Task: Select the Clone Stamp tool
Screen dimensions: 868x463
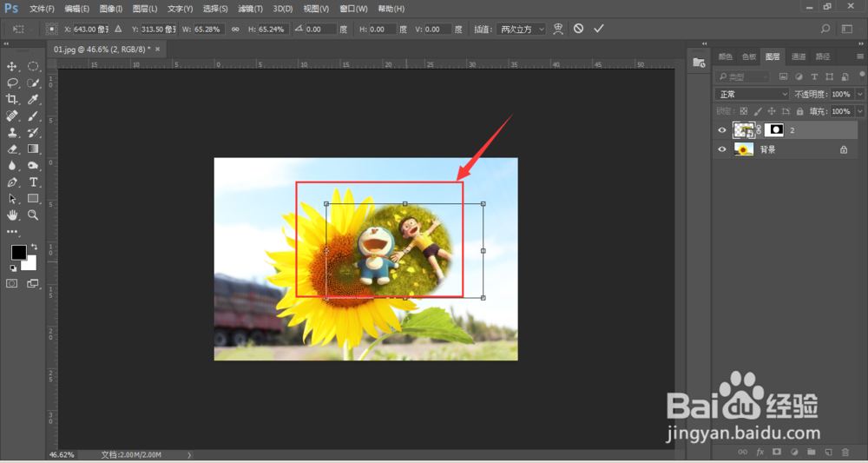Action: click(x=11, y=132)
